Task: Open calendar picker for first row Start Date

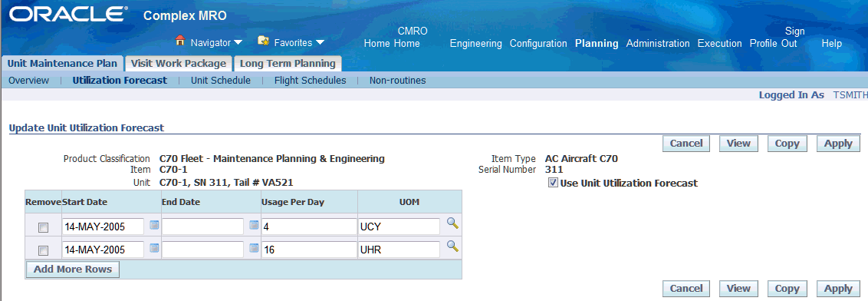Action: coord(154,225)
